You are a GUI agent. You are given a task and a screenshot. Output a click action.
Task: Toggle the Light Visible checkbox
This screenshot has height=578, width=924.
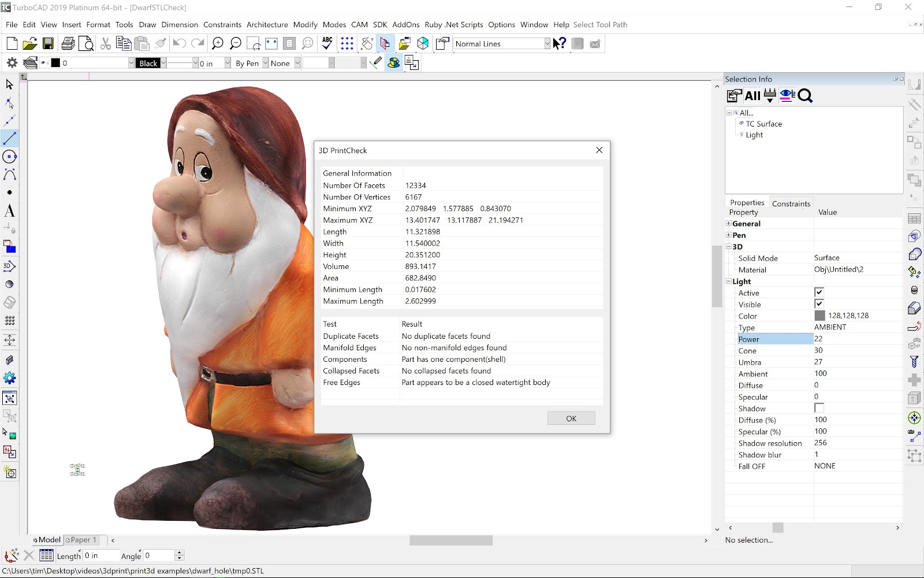pyautogui.click(x=819, y=304)
